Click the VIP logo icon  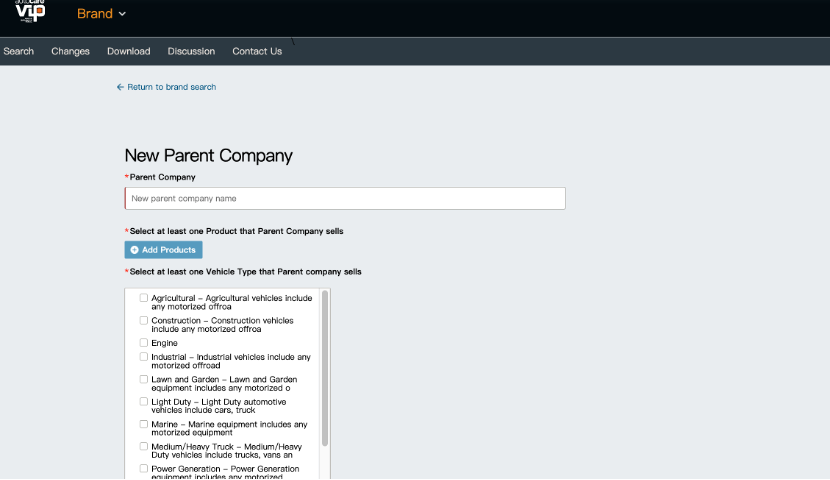[30, 11]
